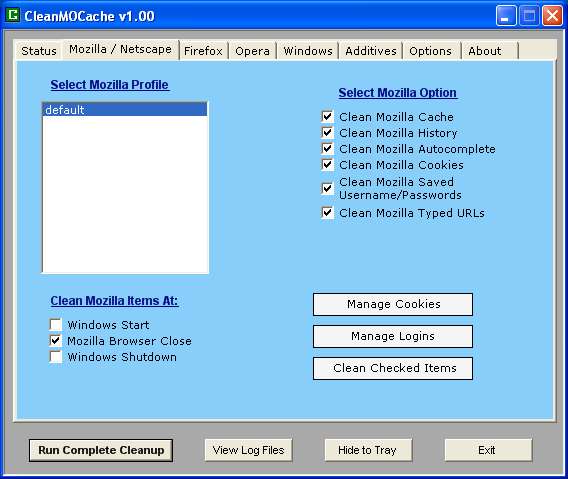This screenshot has height=479, width=568.
Task: Open the Additives tab
Action: [371, 51]
